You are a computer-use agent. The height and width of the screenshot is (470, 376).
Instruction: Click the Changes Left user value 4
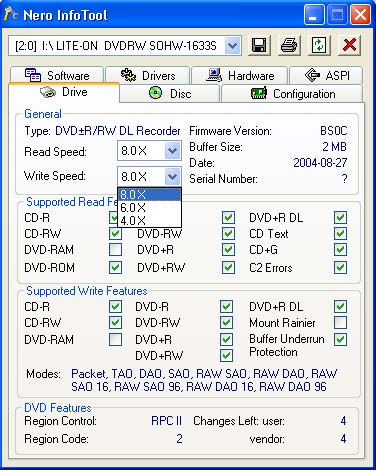[343, 421]
